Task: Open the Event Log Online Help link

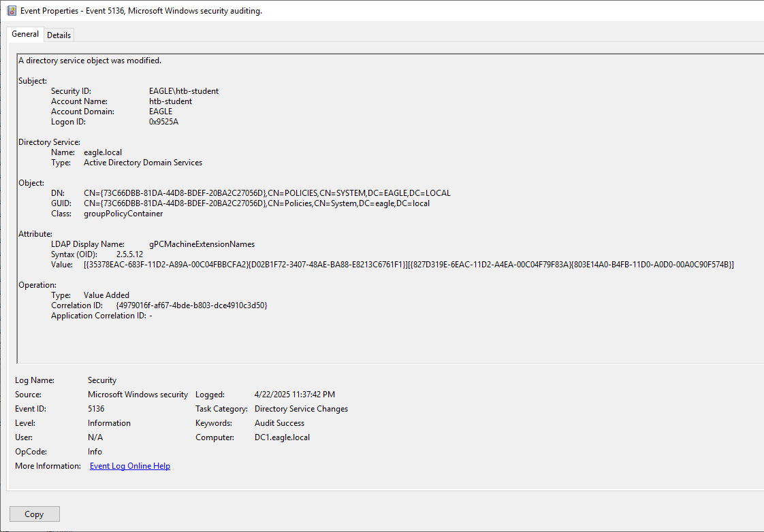Action: coord(130,466)
